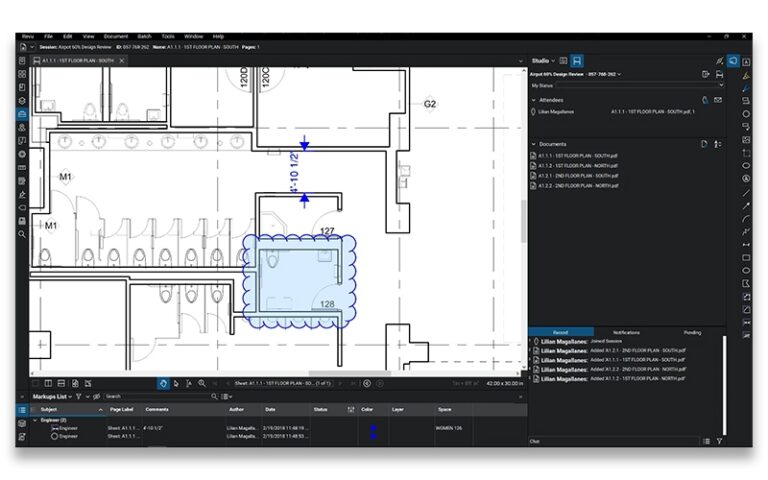This screenshot has width=768, height=480.
Task: Toggle hide markups eye icon
Action: pos(96,396)
